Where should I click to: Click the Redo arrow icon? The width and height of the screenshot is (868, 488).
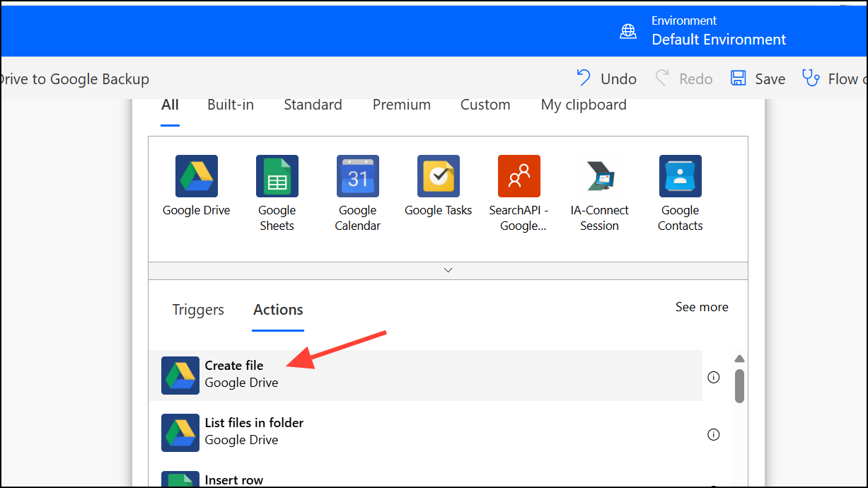point(662,78)
